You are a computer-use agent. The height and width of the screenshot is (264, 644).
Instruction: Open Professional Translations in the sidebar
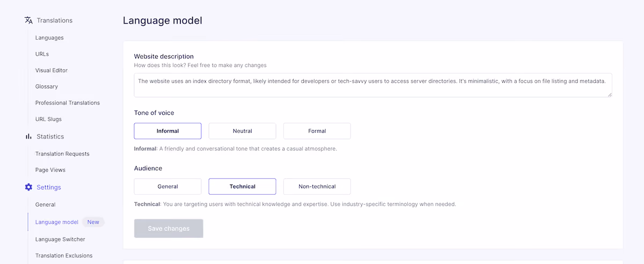pos(68,102)
